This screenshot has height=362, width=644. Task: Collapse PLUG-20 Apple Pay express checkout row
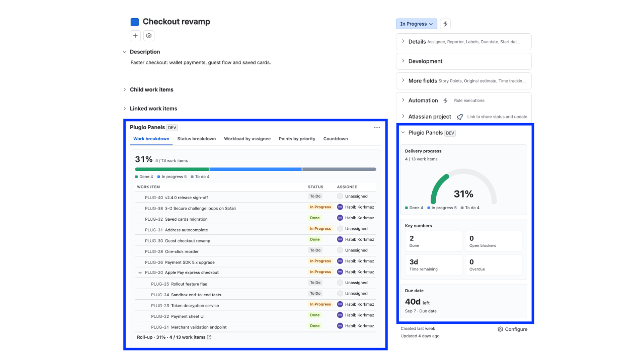pos(140,273)
